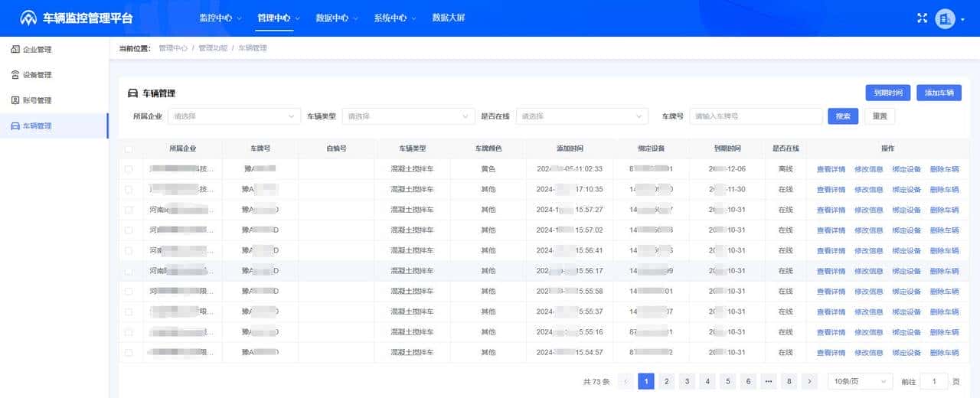Click the 添加时间 column header

(x=570, y=148)
